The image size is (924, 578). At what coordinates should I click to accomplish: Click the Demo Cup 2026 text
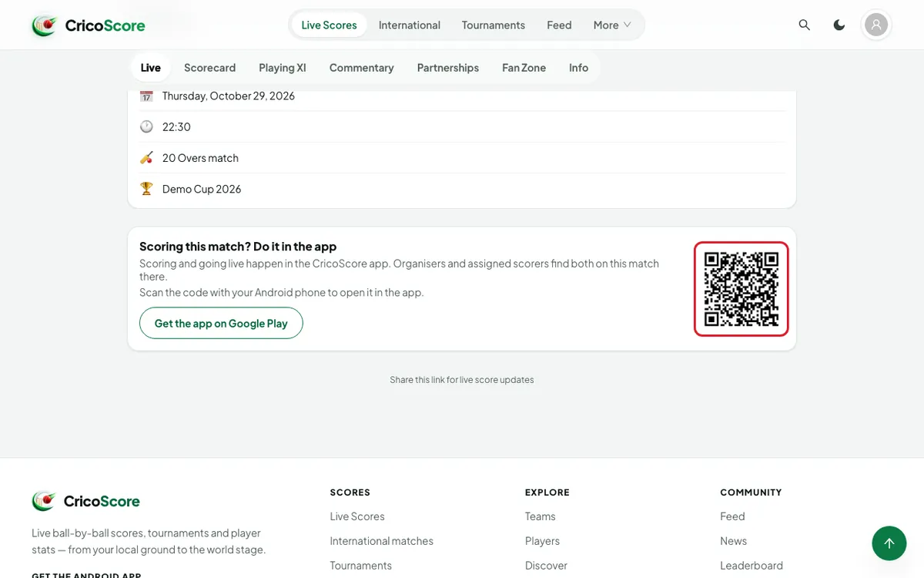pos(202,189)
